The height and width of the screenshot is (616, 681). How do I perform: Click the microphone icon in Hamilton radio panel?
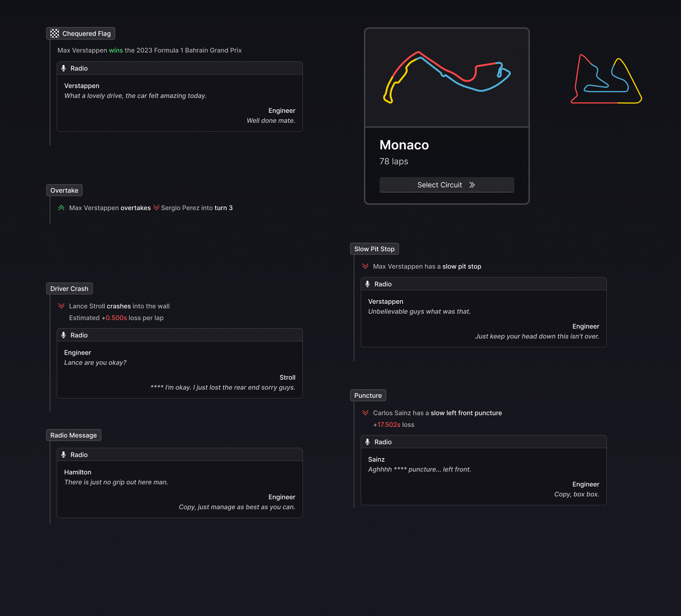pos(63,455)
